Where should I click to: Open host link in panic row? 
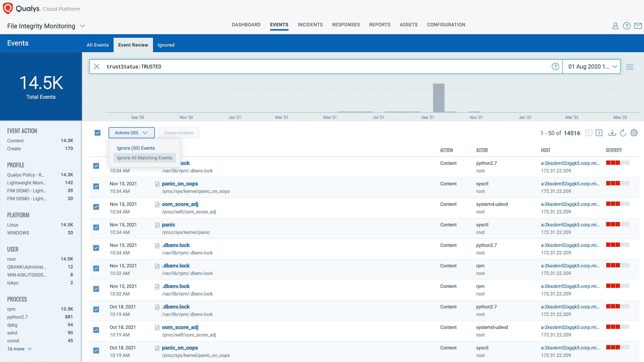click(570, 225)
